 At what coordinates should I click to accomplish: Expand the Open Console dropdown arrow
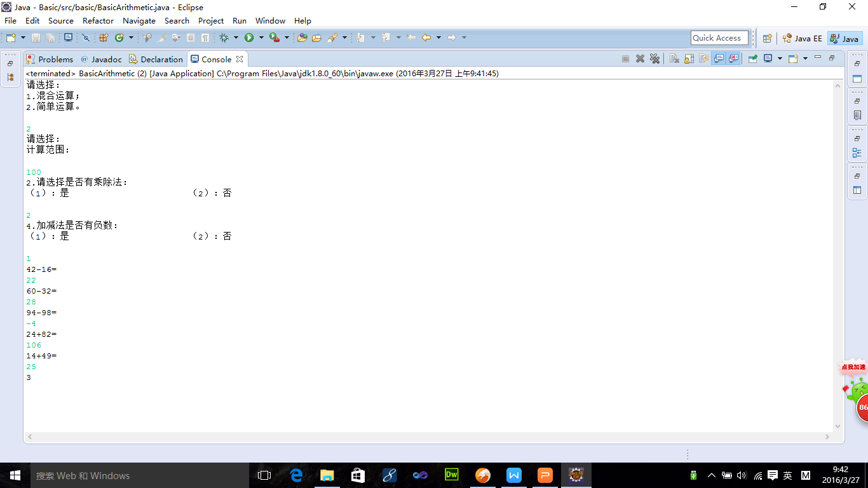pos(805,58)
